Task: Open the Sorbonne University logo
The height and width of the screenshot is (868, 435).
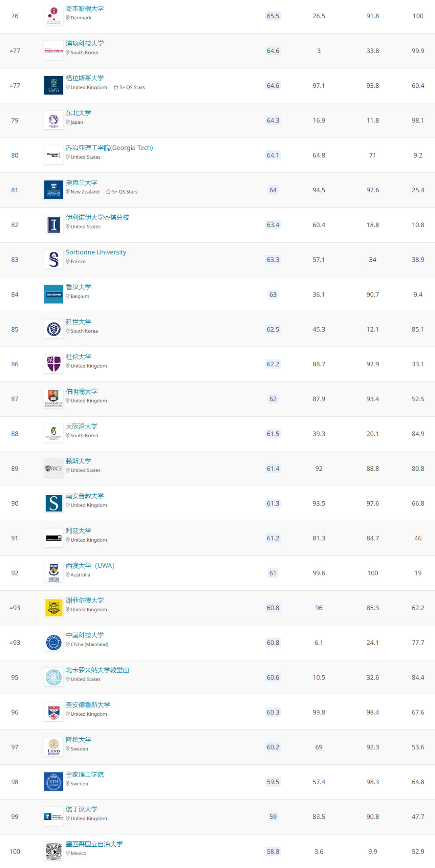Action: [x=54, y=260]
